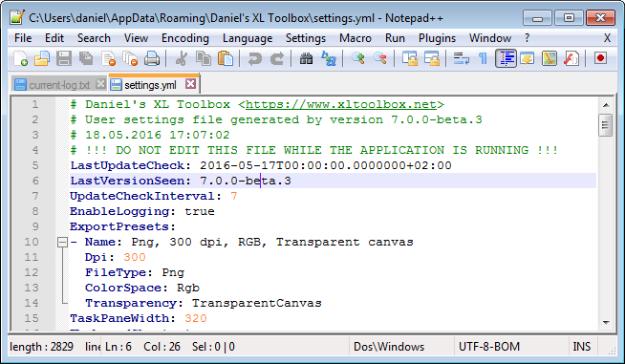This screenshot has width=625, height=364.
Task: Open the Language menu
Action: 248,38
